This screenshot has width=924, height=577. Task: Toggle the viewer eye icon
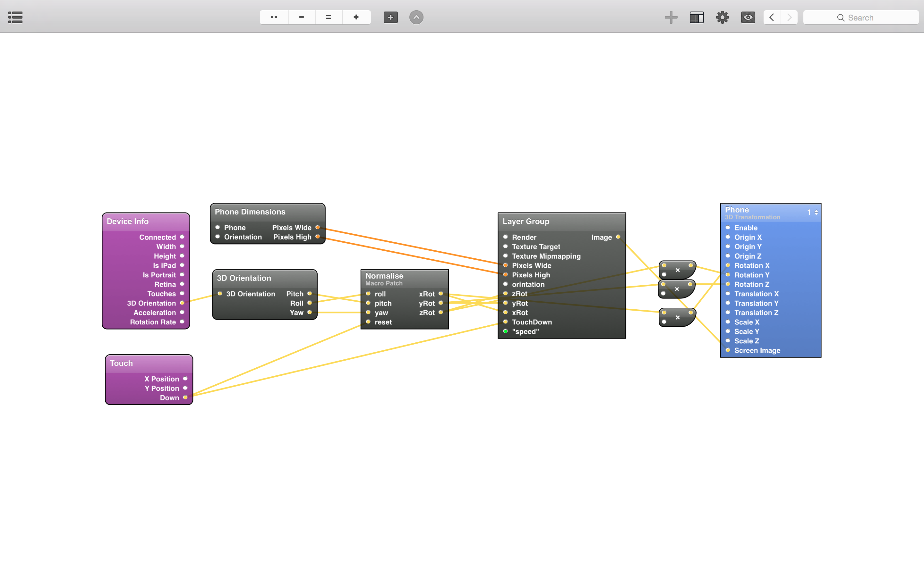(x=748, y=17)
